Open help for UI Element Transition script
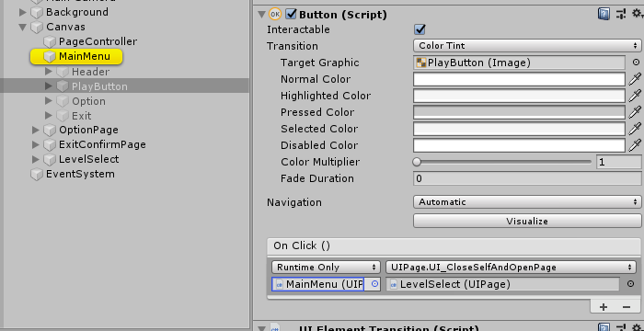This screenshot has width=644, height=331. [x=603, y=328]
